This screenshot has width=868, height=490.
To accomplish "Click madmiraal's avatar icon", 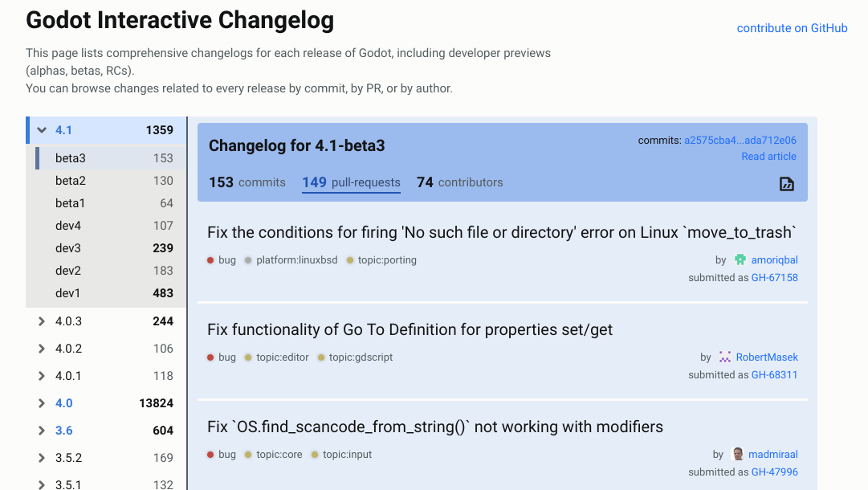I will 738,454.
